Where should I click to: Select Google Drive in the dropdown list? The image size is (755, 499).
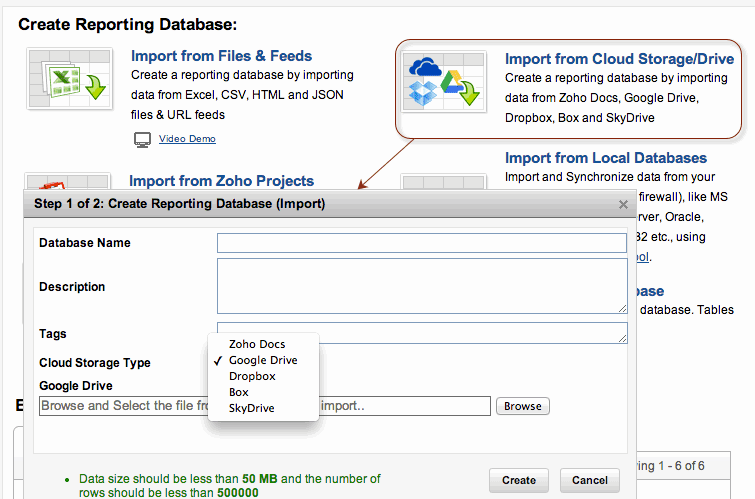click(262, 360)
